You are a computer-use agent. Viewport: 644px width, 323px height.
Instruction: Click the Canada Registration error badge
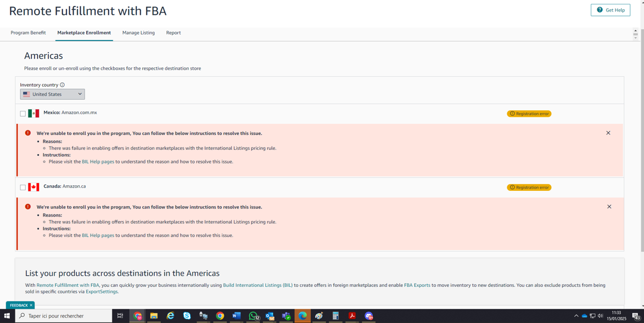coord(529,188)
